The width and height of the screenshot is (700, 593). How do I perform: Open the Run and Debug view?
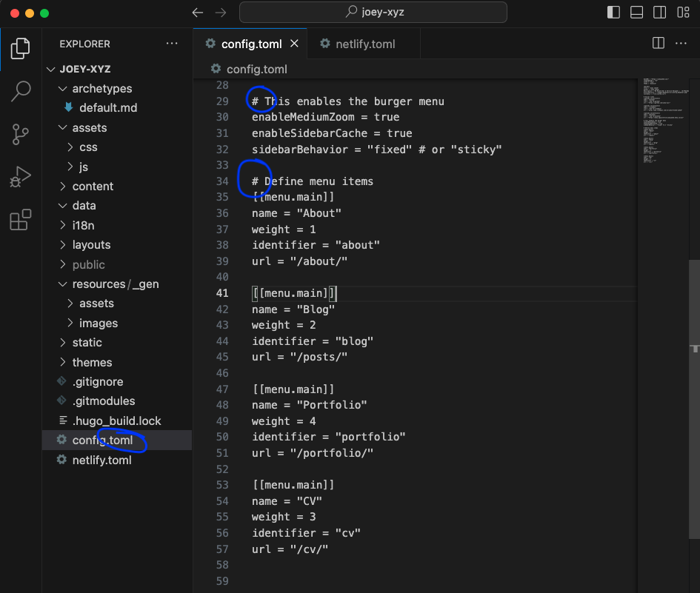click(21, 178)
